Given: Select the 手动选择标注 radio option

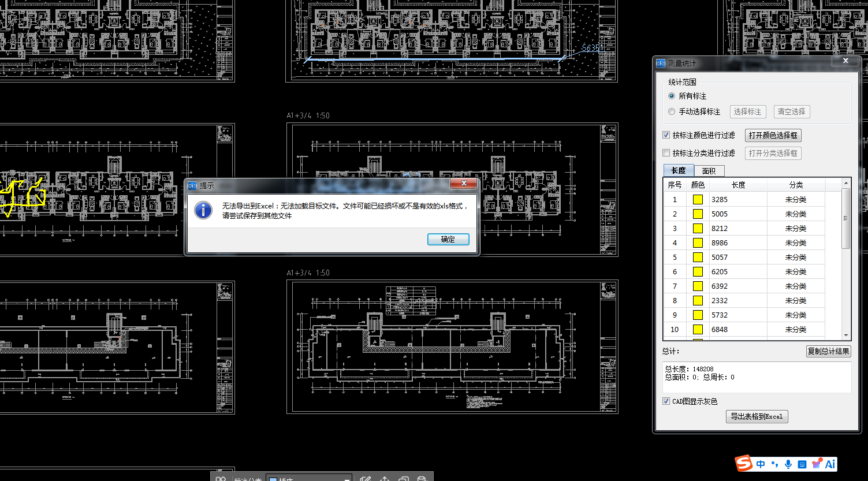Looking at the screenshot, I should pos(672,111).
